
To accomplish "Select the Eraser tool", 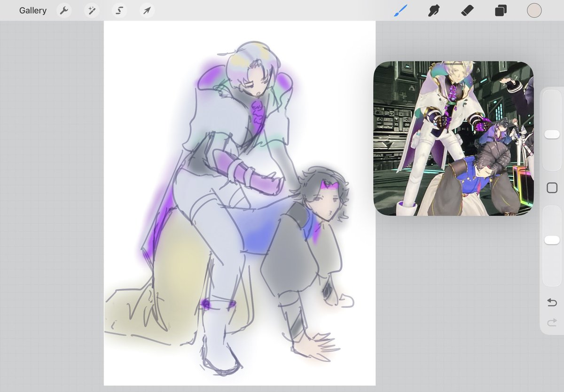I will pyautogui.click(x=467, y=10).
